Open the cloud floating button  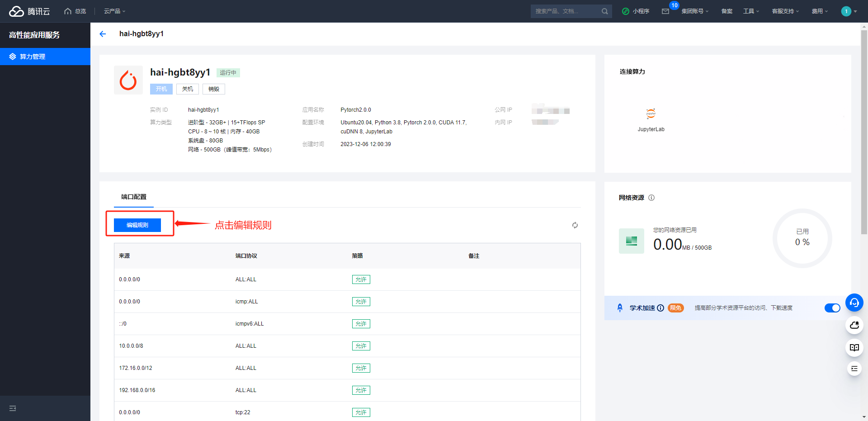click(854, 325)
